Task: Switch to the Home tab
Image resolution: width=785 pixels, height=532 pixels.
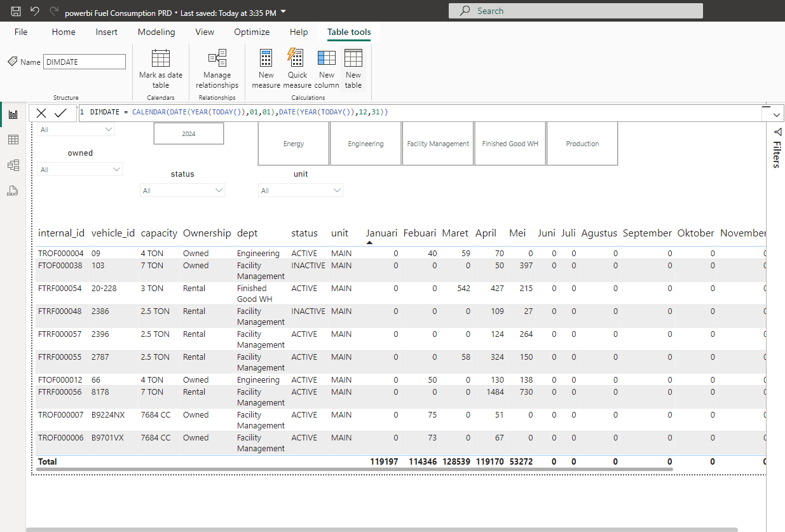Action: pos(64,32)
